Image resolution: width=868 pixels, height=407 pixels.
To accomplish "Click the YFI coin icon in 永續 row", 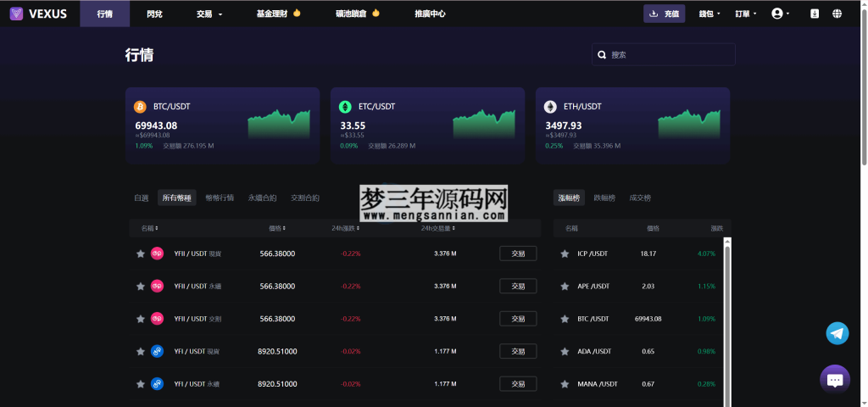I will 157,384.
